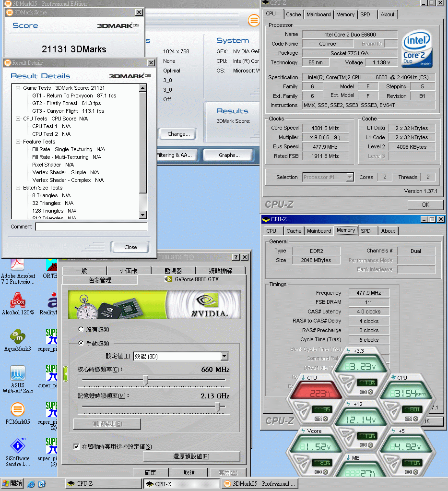Open Alcohol 120% desktop icon

18,304
